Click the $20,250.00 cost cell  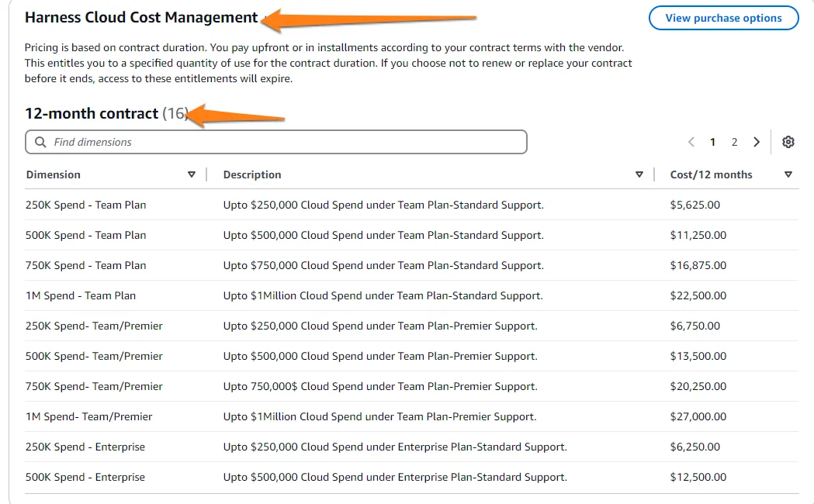[698, 386]
